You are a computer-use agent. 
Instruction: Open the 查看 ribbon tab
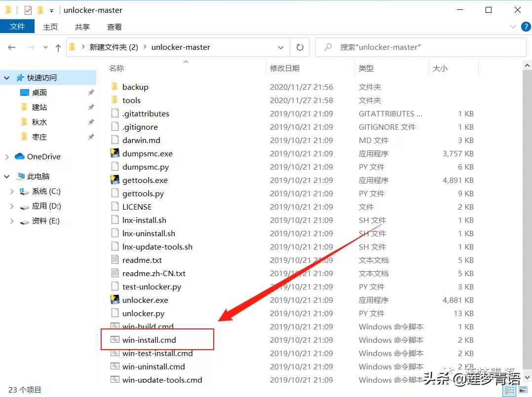[114, 27]
